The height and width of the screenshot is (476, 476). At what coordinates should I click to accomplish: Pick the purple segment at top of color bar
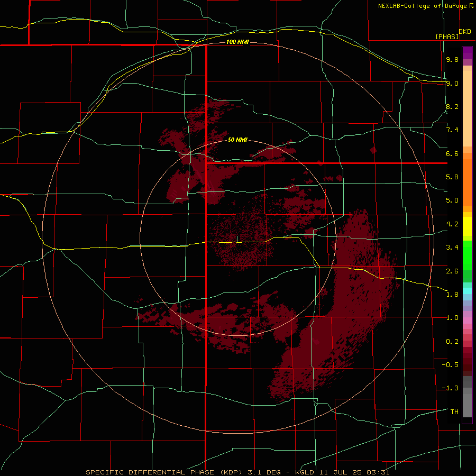pos(467,53)
